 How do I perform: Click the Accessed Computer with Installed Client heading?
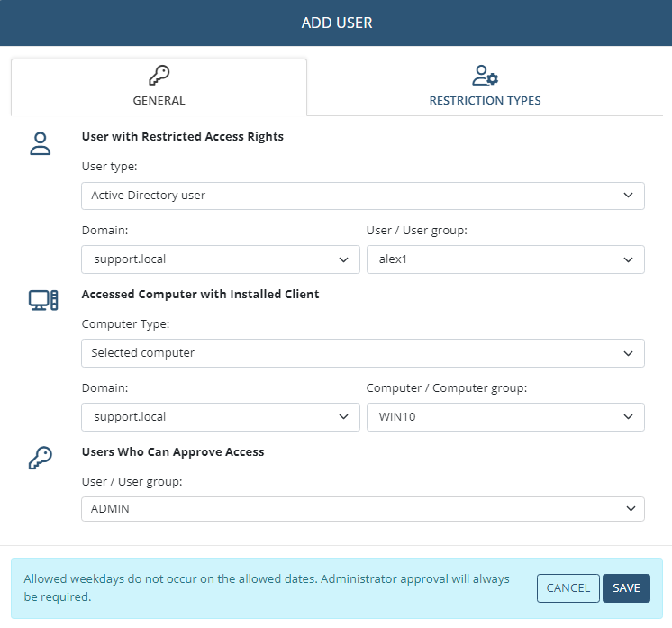[200, 294]
